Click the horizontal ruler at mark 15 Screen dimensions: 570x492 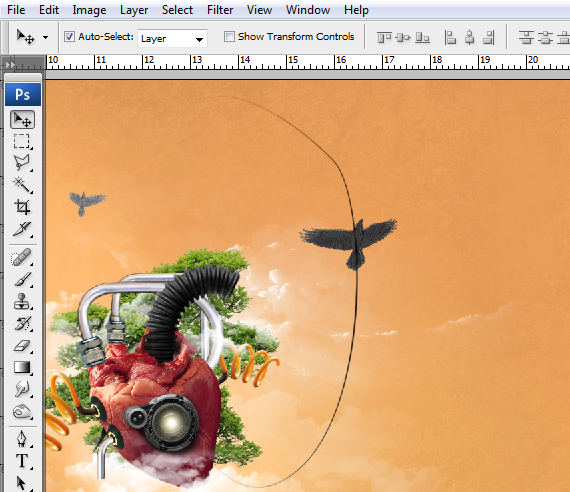[x=293, y=63]
